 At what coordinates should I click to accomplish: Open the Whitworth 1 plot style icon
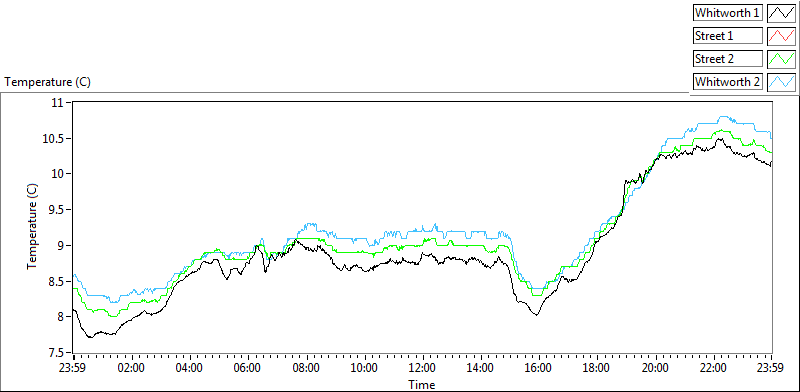781,13
